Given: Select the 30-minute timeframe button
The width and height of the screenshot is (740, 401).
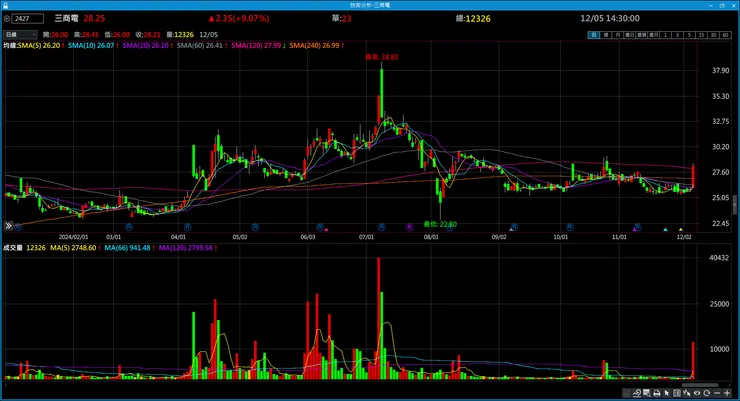Looking at the screenshot, I should point(713,35).
